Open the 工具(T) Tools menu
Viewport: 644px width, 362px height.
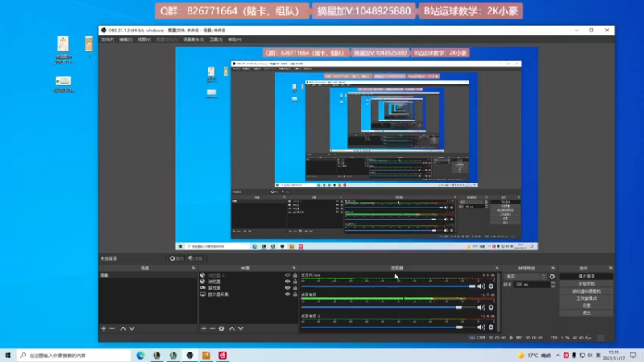click(216, 39)
